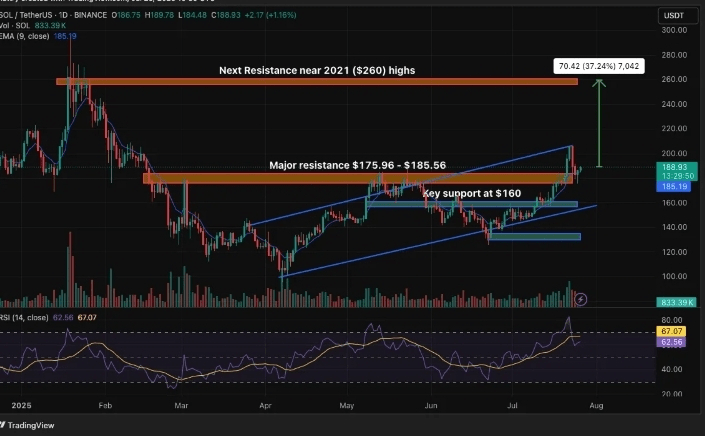Viewport: 705px width, 436px height.
Task: Click the Vol · SOL volume legend
Action: (33, 26)
